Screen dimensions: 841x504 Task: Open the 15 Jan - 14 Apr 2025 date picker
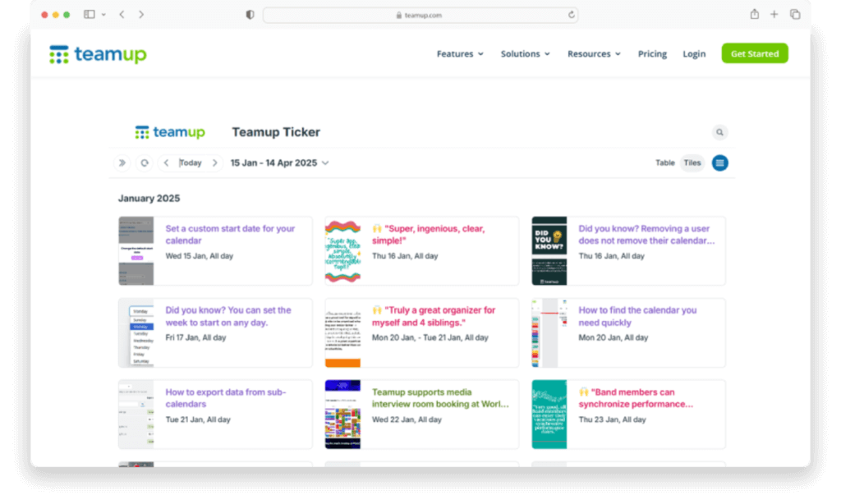click(x=279, y=163)
